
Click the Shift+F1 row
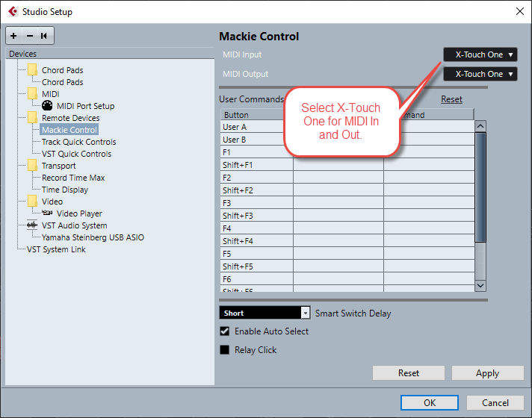point(347,165)
